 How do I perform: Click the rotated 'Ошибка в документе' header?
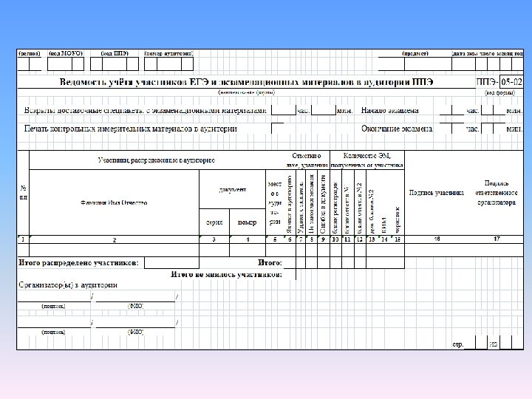(323, 204)
